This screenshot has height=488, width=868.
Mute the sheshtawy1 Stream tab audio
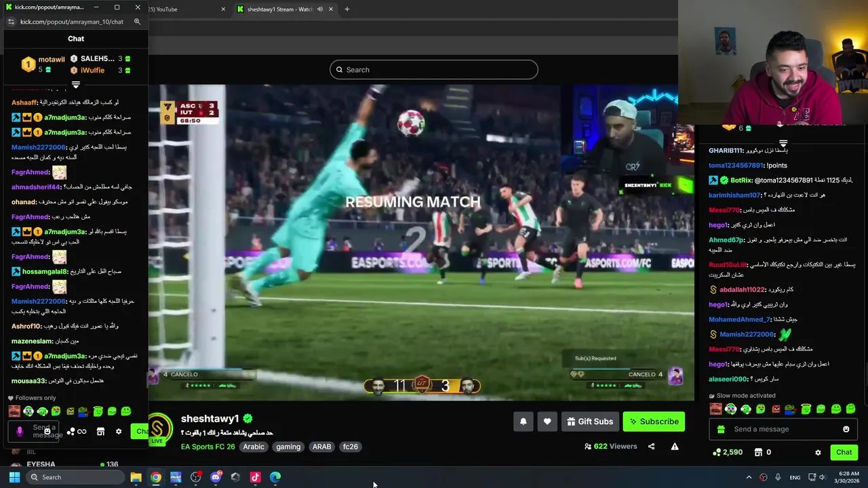pyautogui.click(x=319, y=9)
